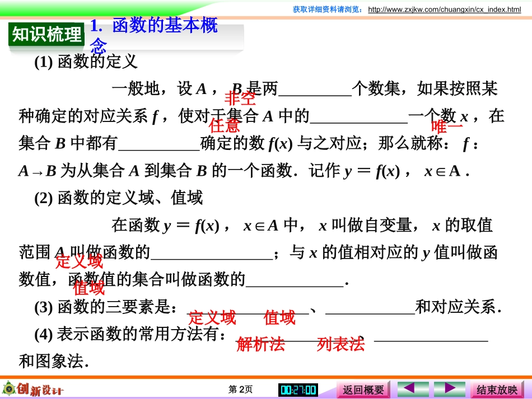Viewport: 532px width, 399px height.
Task: Click the 00:27:00 timer display
Action: coord(298,390)
